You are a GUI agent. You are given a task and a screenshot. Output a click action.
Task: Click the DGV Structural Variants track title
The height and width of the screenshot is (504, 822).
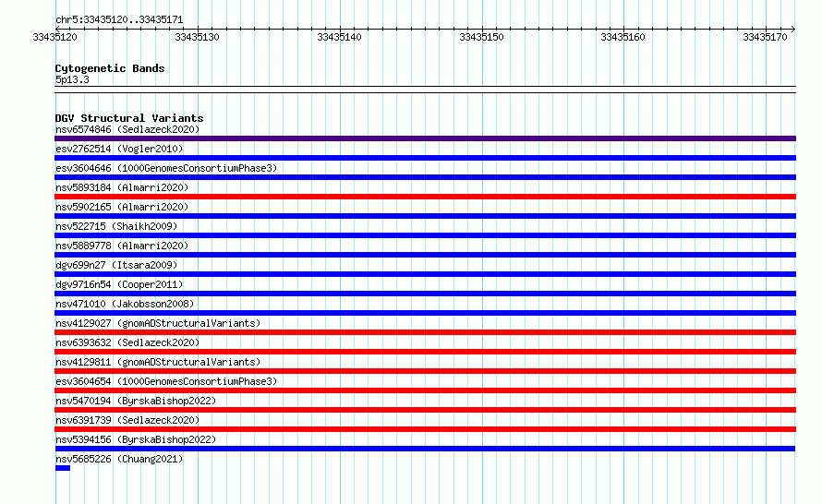pos(129,118)
